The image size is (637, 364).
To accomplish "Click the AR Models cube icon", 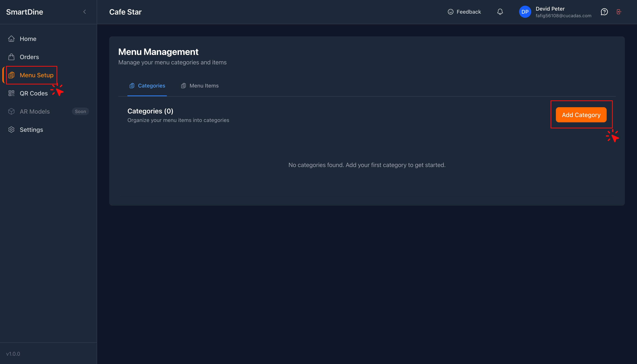I will click(x=11, y=112).
